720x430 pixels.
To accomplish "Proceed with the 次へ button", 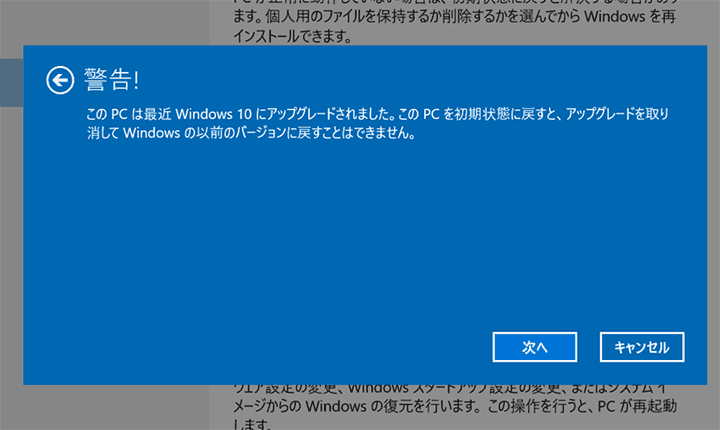I will tap(534, 347).
